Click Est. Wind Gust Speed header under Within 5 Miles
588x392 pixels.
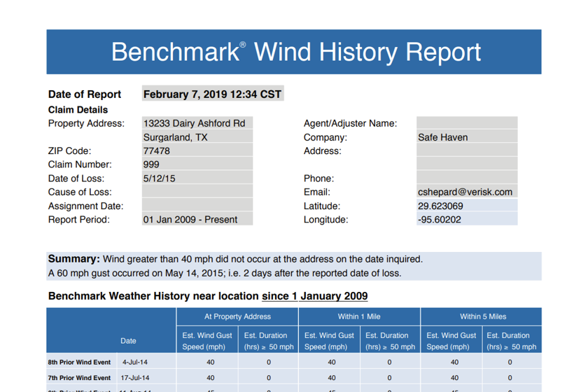point(451,341)
